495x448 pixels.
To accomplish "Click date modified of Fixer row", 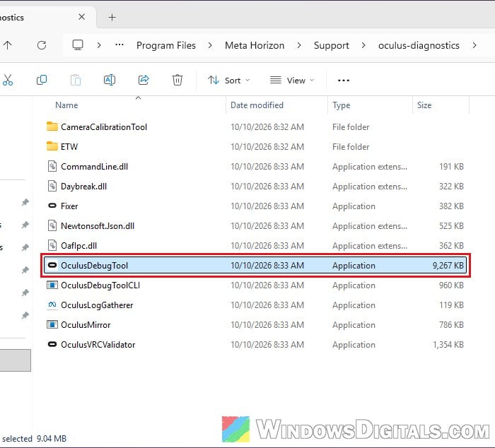I will [x=267, y=206].
